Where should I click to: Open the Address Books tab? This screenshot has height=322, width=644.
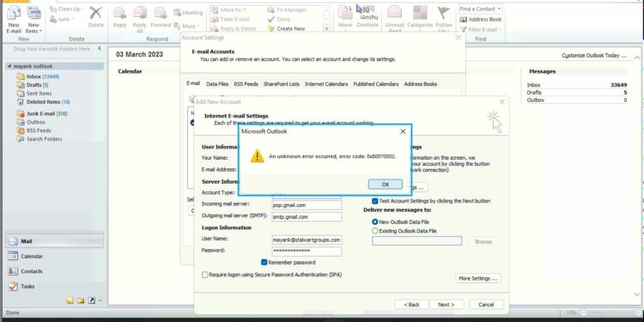click(x=420, y=84)
